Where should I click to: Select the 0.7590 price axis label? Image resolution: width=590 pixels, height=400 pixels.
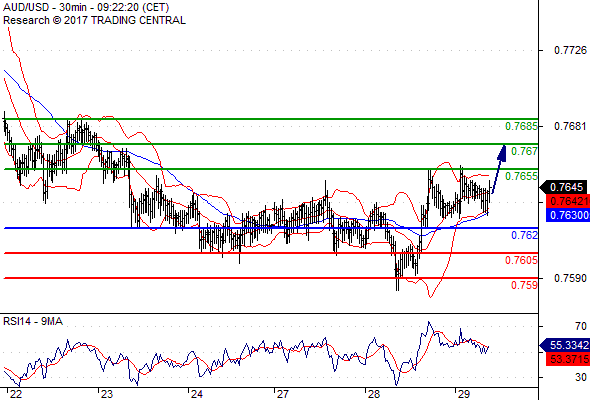coord(570,278)
